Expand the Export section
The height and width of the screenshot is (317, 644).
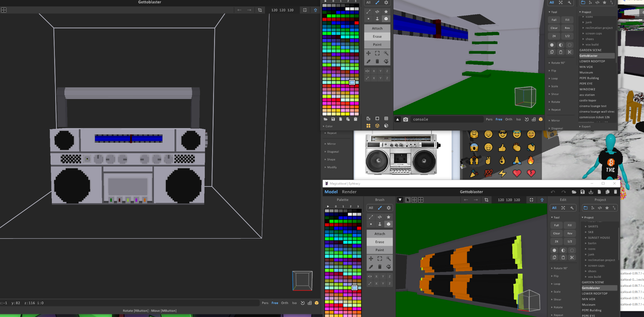click(x=586, y=126)
